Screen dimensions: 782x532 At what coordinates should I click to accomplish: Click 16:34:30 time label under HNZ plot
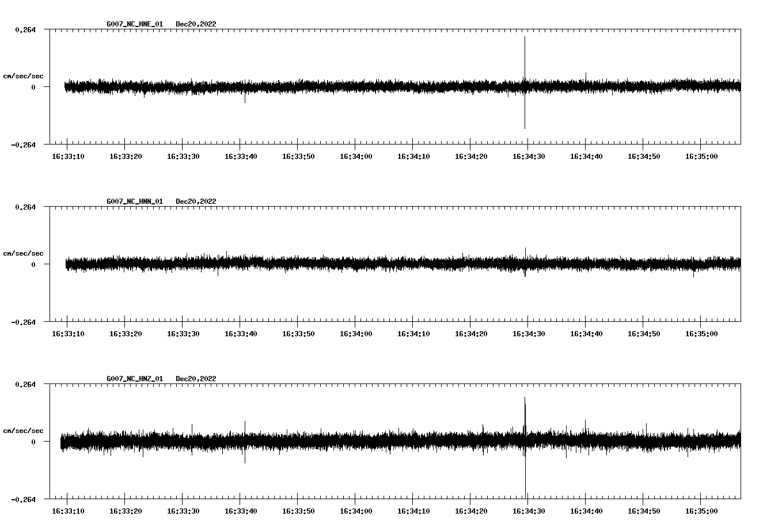(x=529, y=511)
